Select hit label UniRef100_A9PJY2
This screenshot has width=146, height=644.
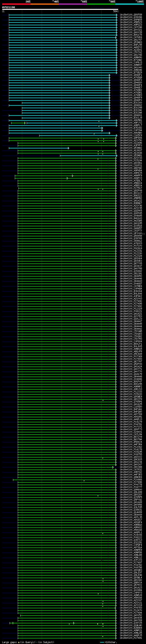(131, 123)
